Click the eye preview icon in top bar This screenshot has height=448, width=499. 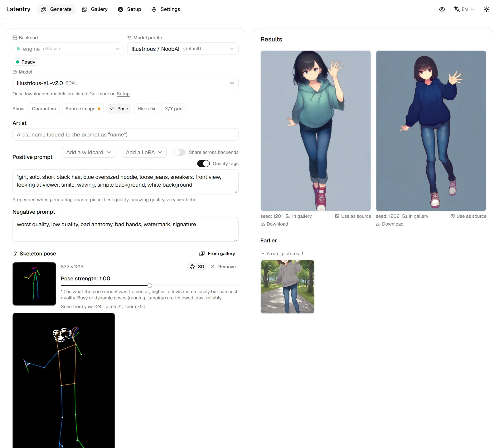click(x=442, y=9)
